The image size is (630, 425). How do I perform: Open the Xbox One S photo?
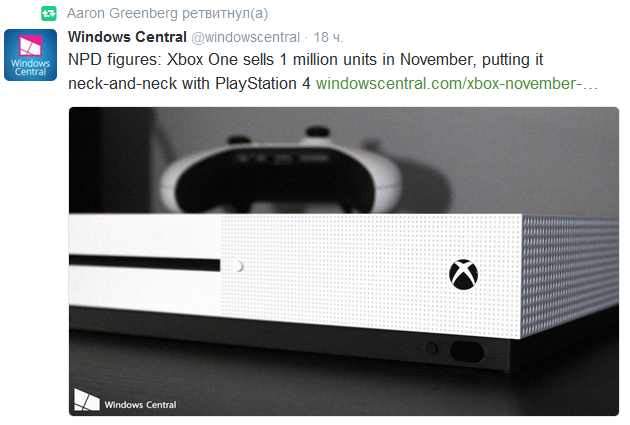pos(344,261)
